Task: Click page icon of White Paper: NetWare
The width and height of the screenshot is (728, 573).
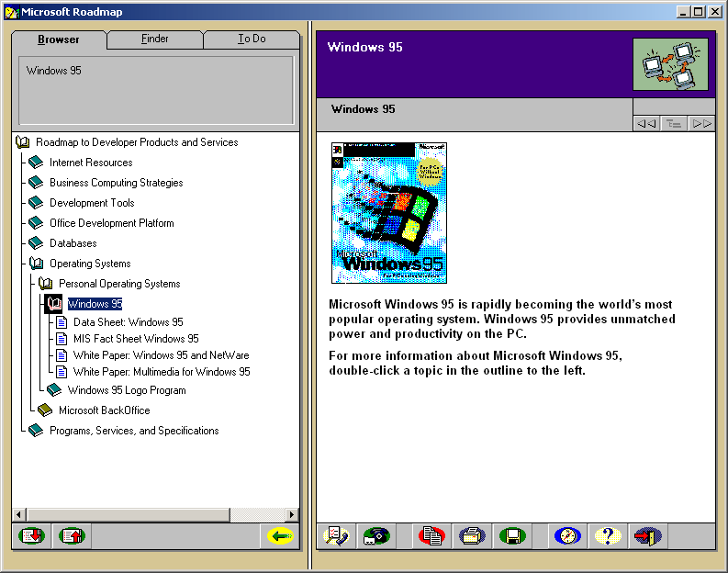Action: point(62,355)
